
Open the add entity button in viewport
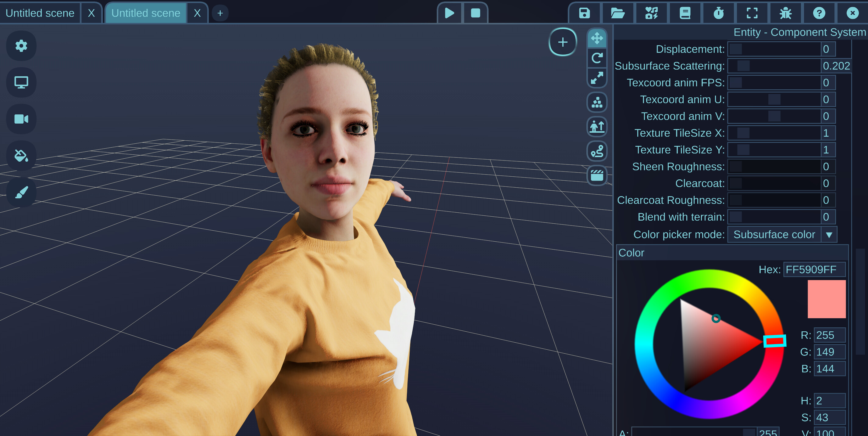[562, 41]
